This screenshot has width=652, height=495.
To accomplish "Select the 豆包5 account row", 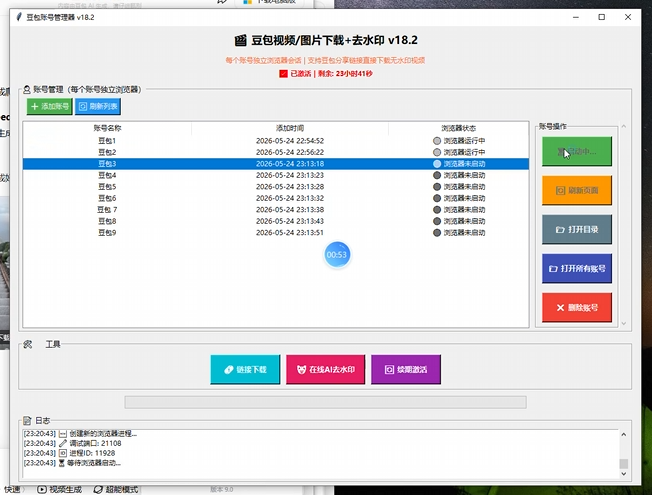I will click(x=276, y=187).
